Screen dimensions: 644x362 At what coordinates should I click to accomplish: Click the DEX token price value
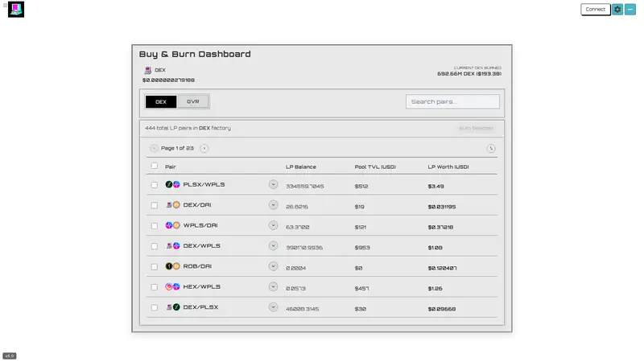pyautogui.click(x=168, y=80)
